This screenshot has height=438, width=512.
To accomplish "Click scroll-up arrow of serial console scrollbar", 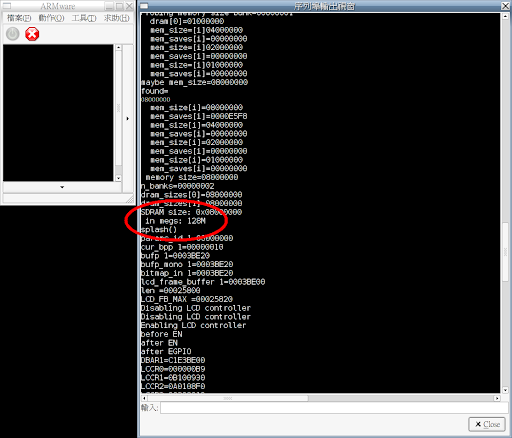I will click(x=505, y=16).
